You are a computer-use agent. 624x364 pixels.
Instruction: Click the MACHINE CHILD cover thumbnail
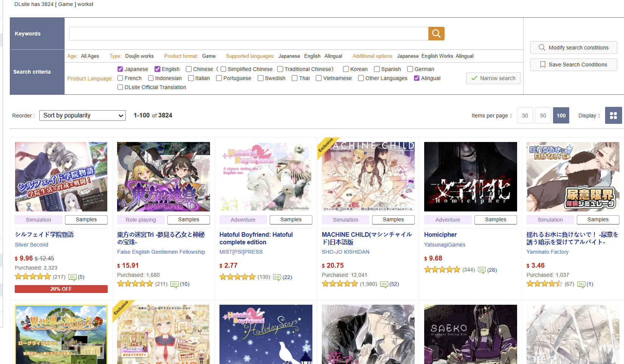coord(368,177)
